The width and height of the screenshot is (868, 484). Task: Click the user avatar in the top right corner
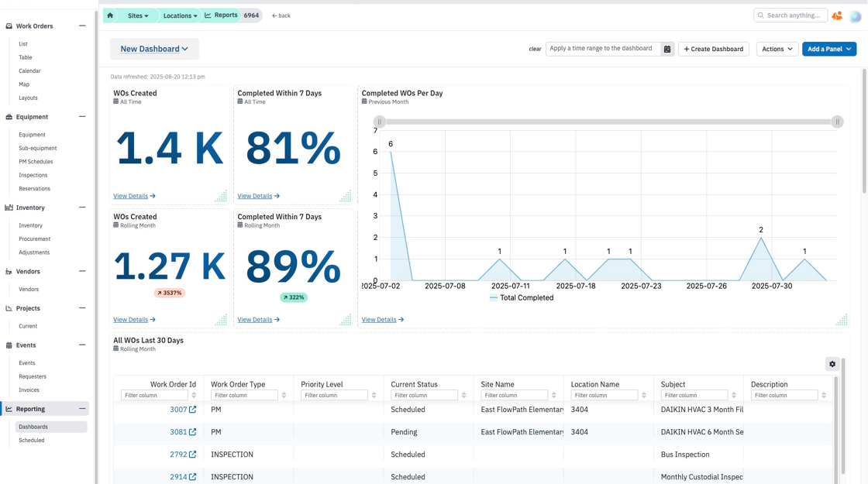pyautogui.click(x=856, y=16)
